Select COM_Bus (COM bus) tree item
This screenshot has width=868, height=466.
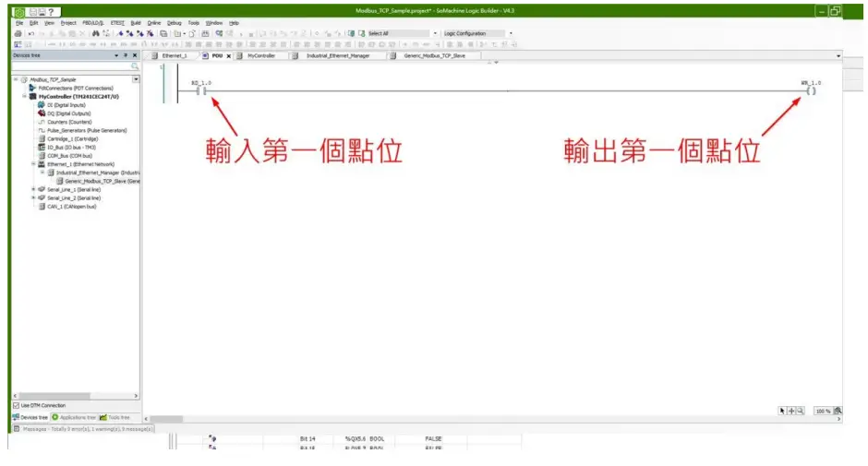pos(70,156)
